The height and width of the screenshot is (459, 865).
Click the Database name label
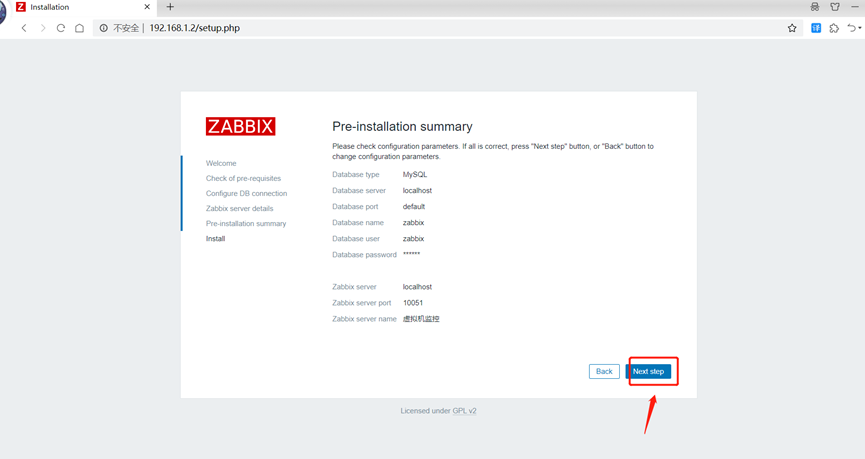pyautogui.click(x=358, y=222)
